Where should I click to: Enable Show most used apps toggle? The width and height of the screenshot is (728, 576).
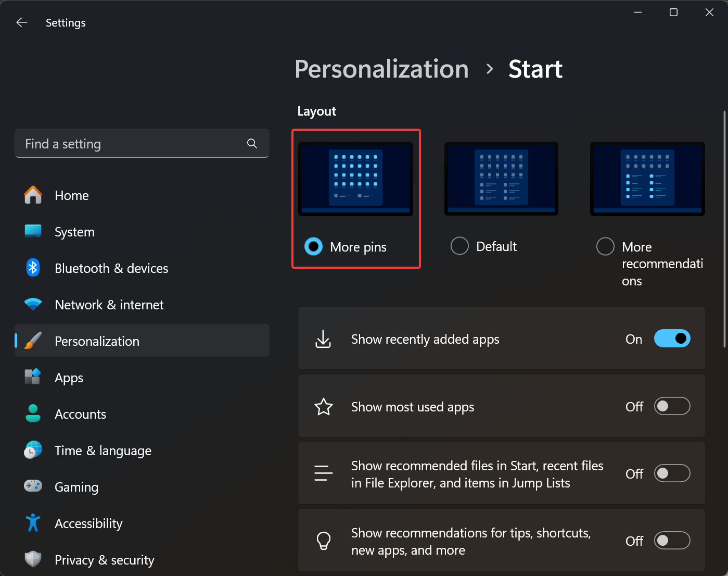pos(672,406)
